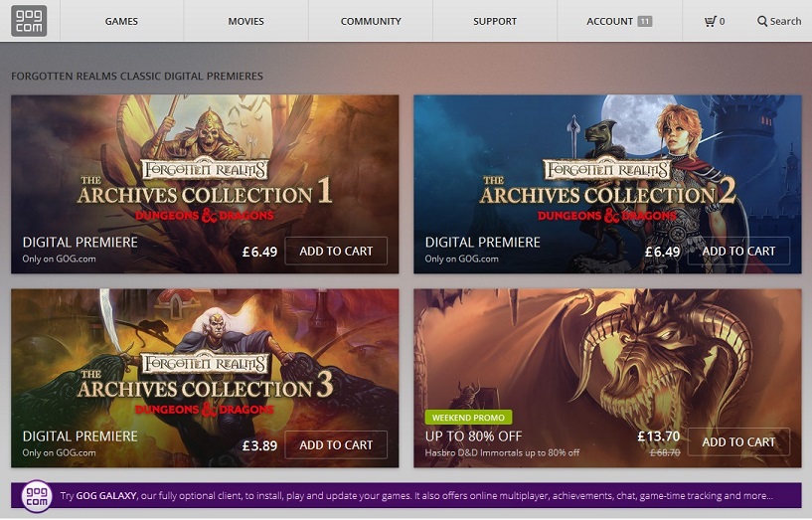Click the purple GOG Galaxy logo icon
812x520 pixels.
click(x=36, y=496)
